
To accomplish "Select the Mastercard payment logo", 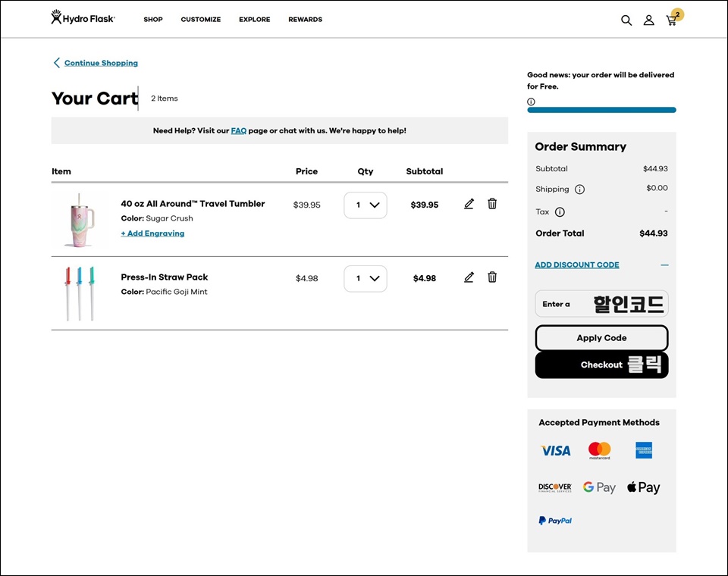I will point(599,451).
